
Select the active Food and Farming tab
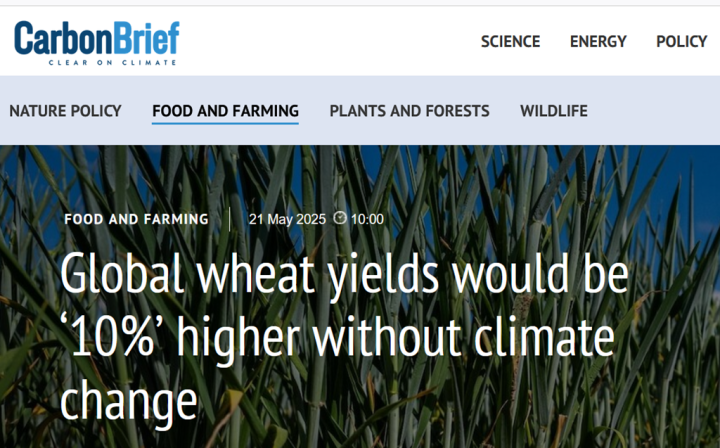tap(225, 111)
